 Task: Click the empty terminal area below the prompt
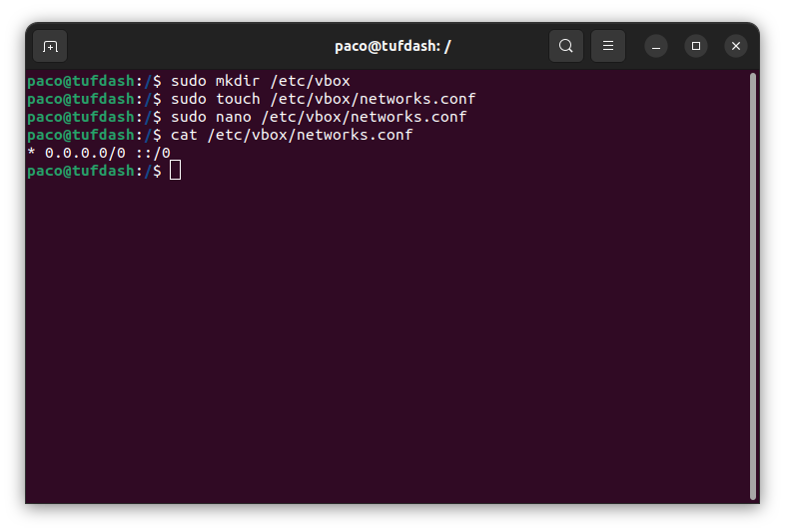pyautogui.click(x=386, y=340)
